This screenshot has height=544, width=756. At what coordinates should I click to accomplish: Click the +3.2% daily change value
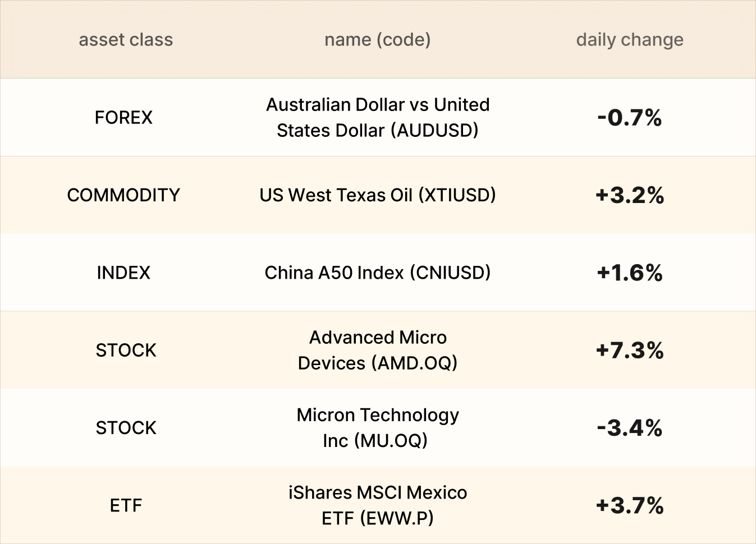coord(630,195)
